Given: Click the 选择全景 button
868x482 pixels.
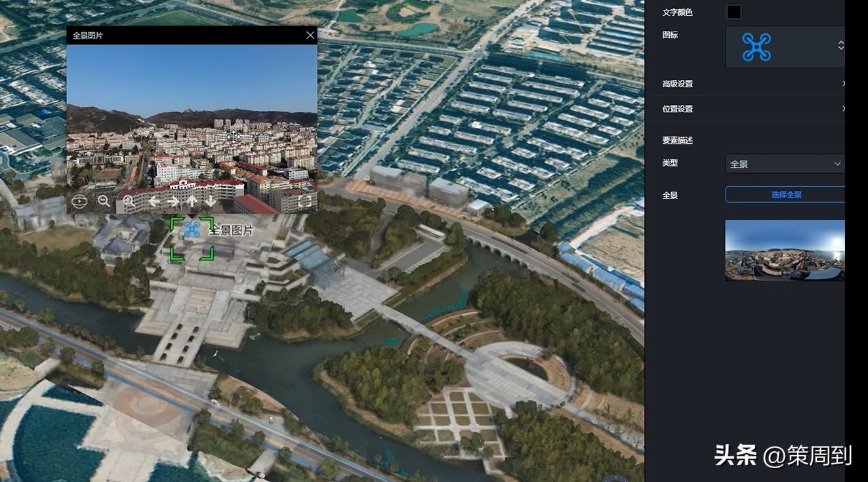Looking at the screenshot, I should [x=785, y=195].
